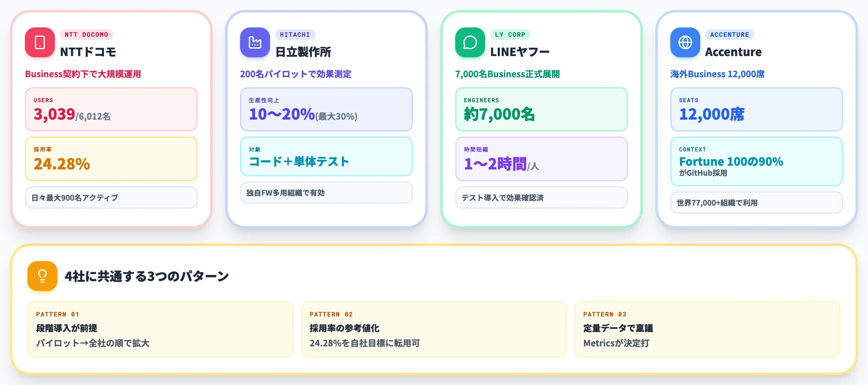Click the green chat bubble icon

(x=470, y=42)
